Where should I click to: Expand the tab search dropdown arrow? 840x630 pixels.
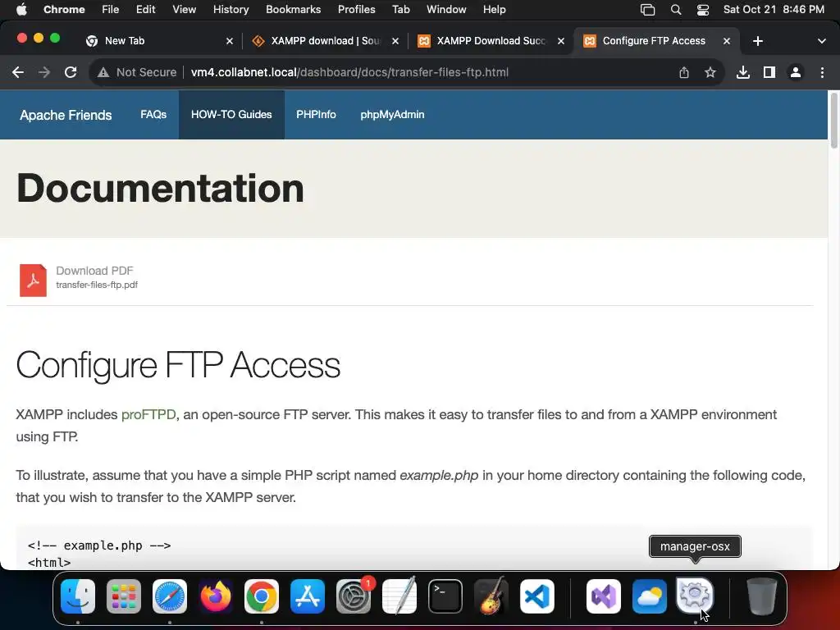(x=822, y=41)
